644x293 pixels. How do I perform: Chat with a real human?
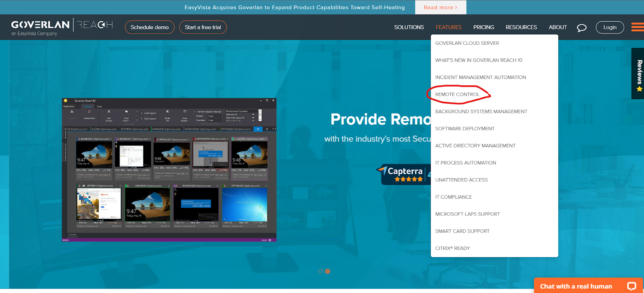point(589,285)
